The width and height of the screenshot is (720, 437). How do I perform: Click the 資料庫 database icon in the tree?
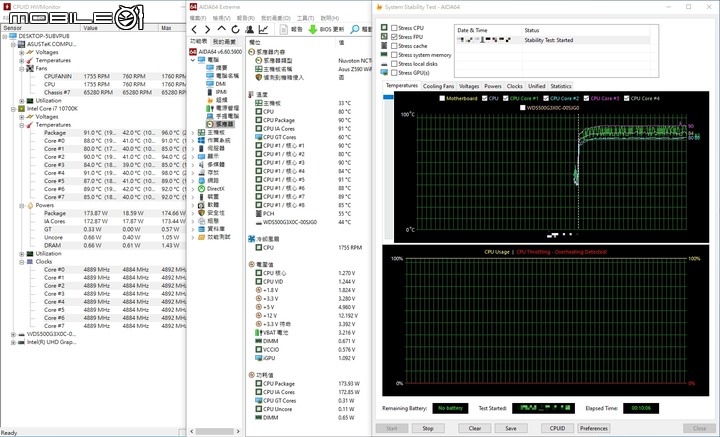click(x=201, y=229)
